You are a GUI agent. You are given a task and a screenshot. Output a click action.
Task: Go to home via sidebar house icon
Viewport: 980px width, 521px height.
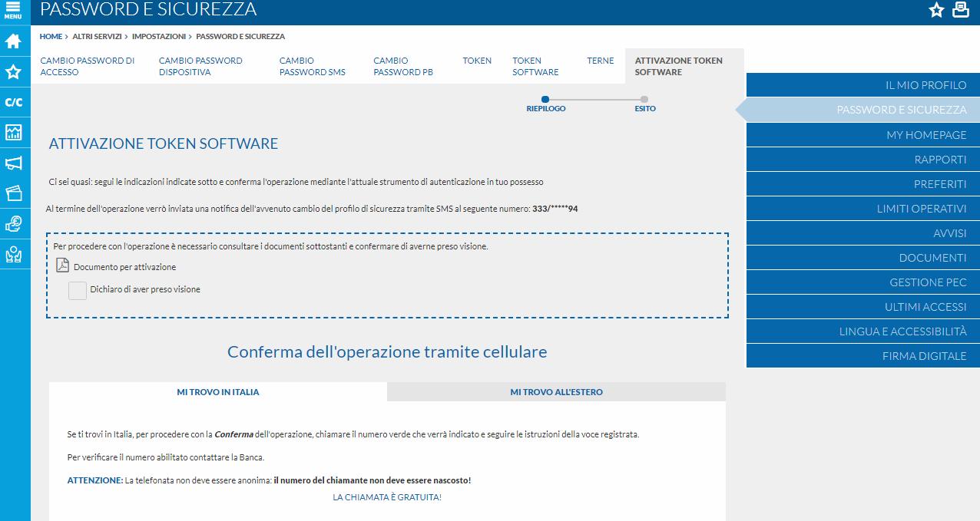tap(14, 41)
